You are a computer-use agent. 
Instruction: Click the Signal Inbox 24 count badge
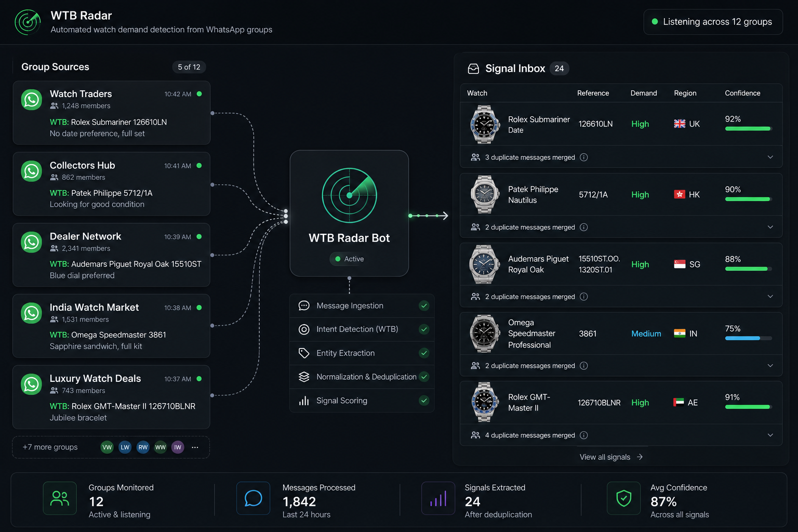coord(559,69)
